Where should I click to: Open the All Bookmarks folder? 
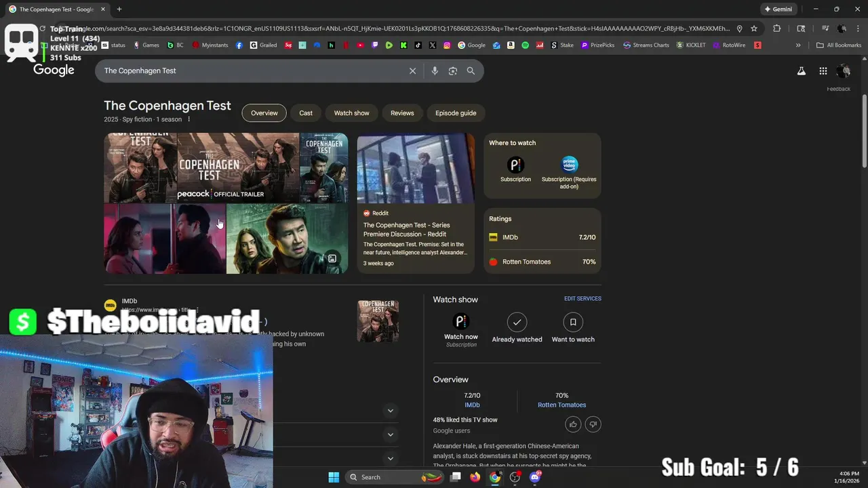(839, 45)
